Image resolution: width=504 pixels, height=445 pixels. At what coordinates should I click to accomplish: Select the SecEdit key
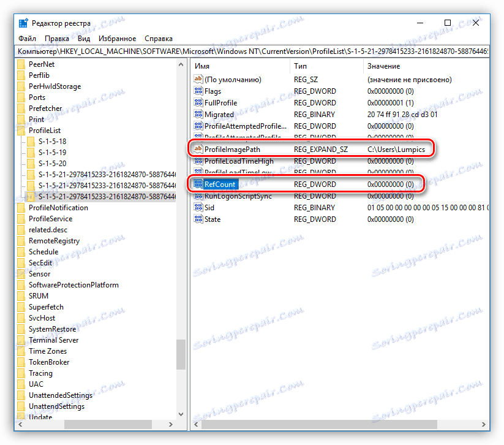[x=40, y=263]
